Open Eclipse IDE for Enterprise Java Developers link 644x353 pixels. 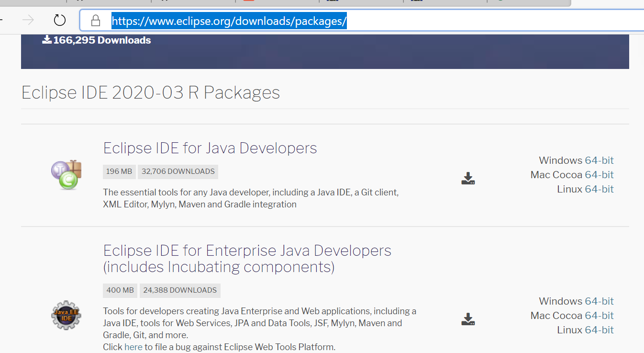coord(247,258)
